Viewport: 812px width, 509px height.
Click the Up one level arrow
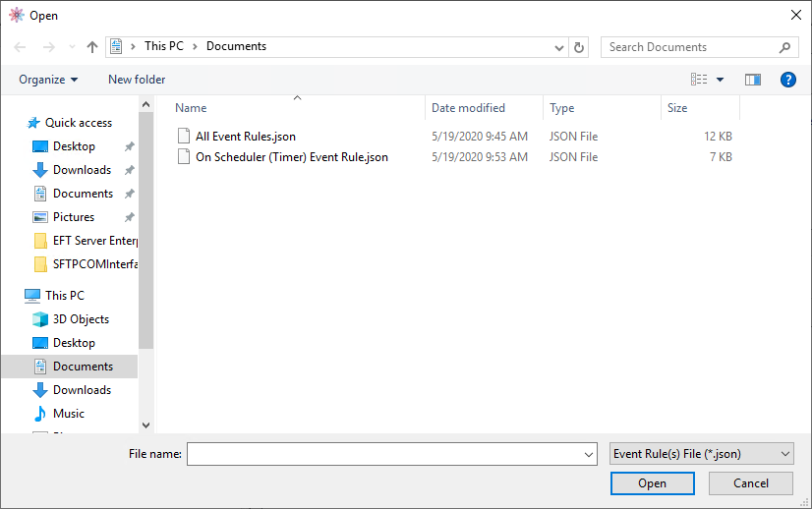pos(92,47)
